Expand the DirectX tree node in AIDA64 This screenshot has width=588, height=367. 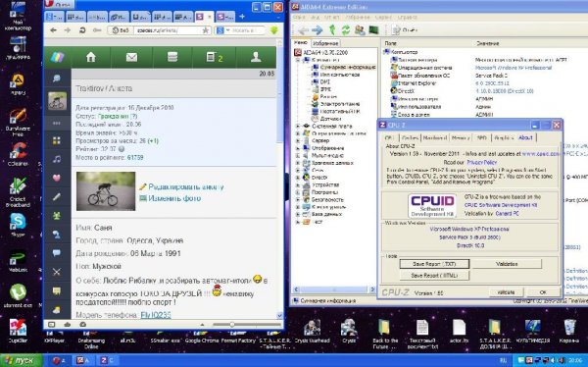coord(298,178)
